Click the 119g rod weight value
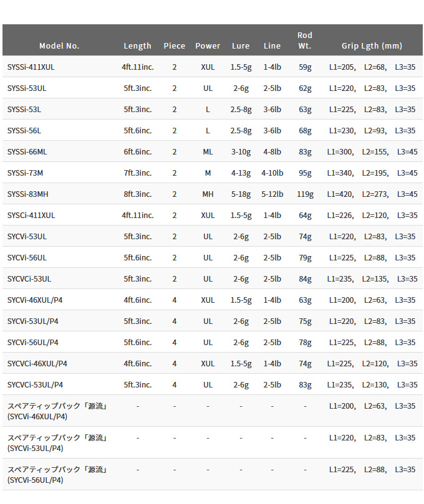 305,194
